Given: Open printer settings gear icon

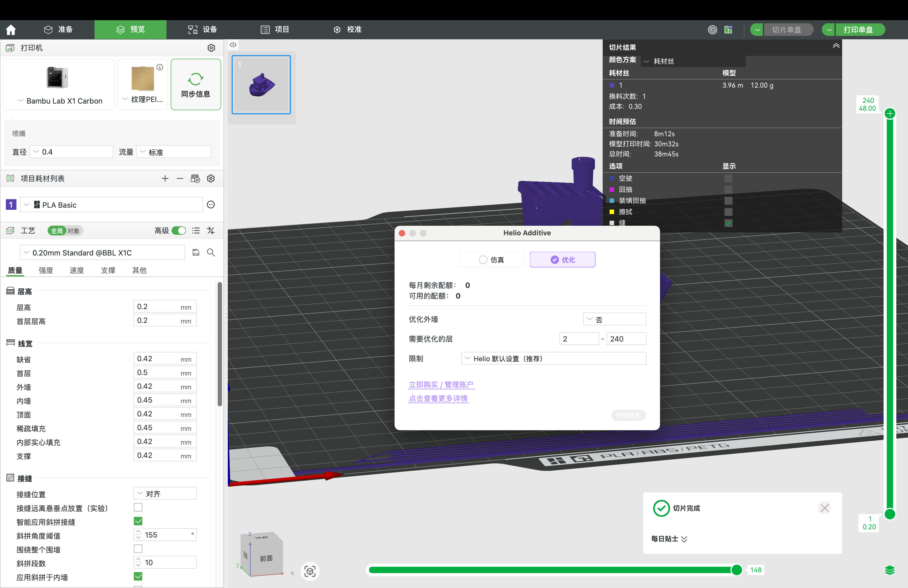Looking at the screenshot, I should point(211,48).
